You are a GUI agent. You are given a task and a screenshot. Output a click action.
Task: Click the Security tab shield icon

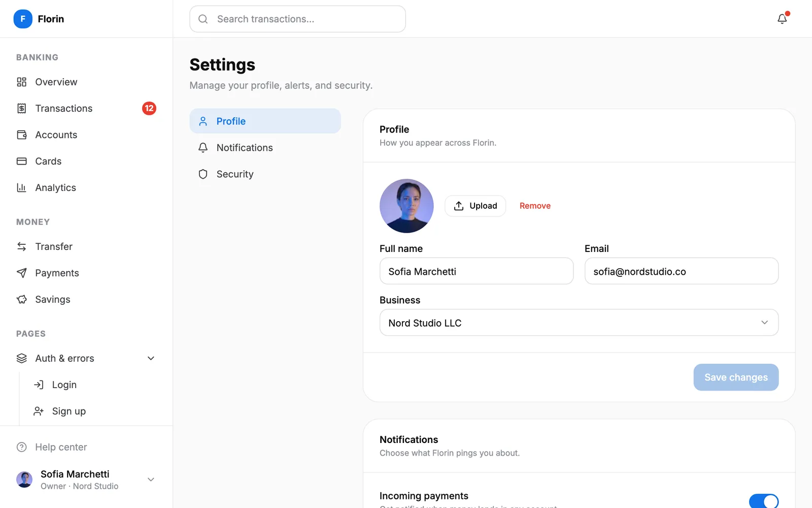203,174
